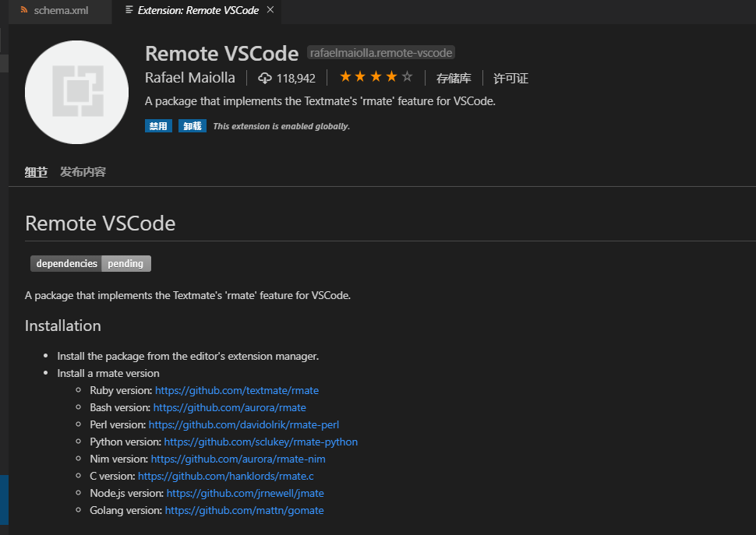Close the Extension: Remote VSCode tab

(270, 11)
